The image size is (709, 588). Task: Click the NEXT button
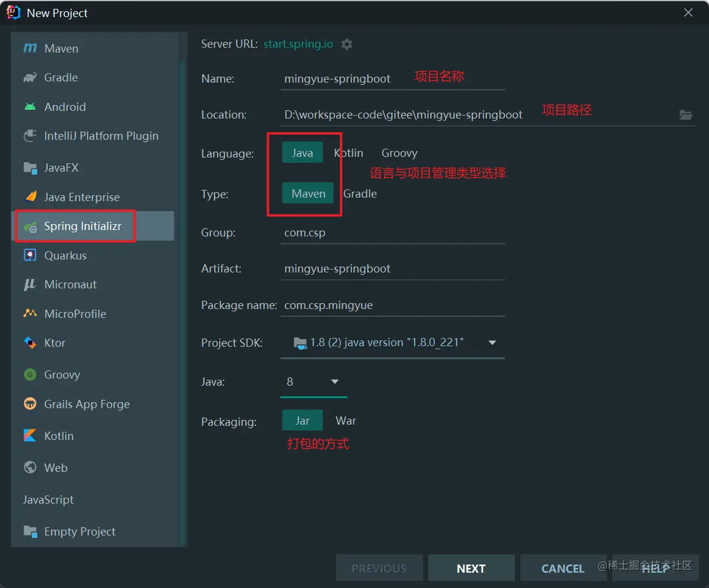471,569
